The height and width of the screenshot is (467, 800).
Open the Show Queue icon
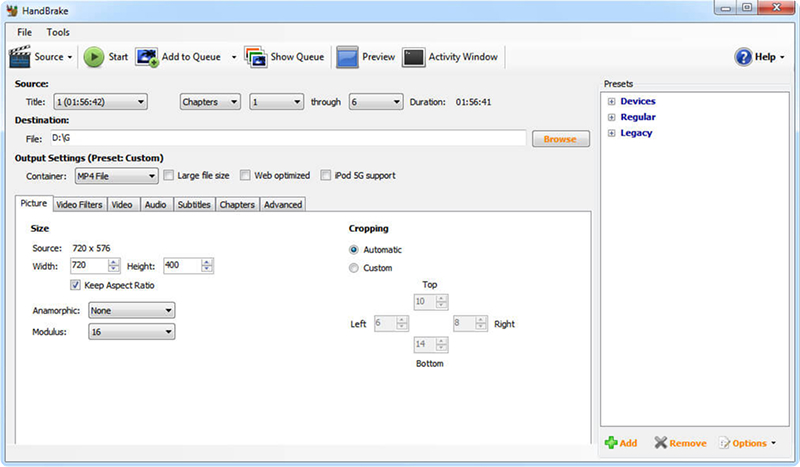click(256, 57)
